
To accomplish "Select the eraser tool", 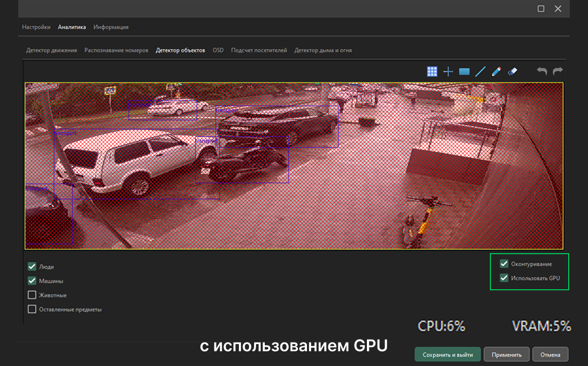I will (512, 72).
